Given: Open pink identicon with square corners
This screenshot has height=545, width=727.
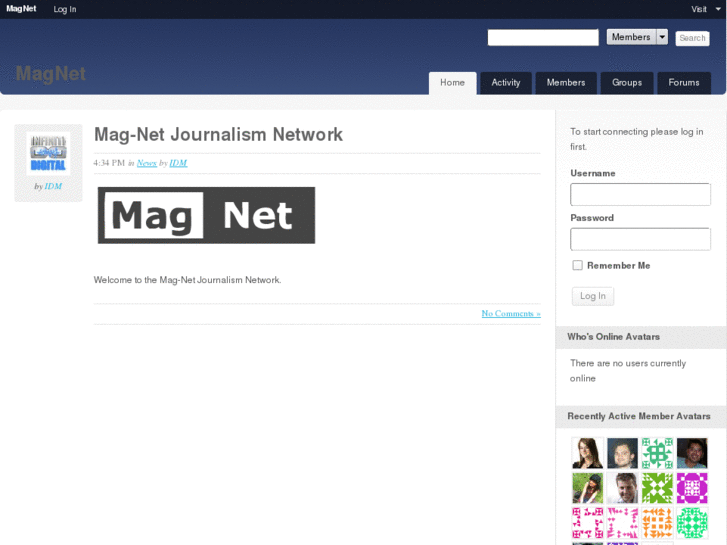Looking at the screenshot, I should click(587, 523).
